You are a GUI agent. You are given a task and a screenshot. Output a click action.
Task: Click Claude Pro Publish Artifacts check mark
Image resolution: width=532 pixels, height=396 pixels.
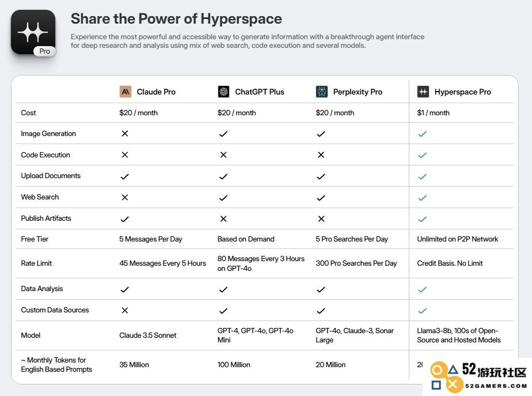tap(125, 219)
